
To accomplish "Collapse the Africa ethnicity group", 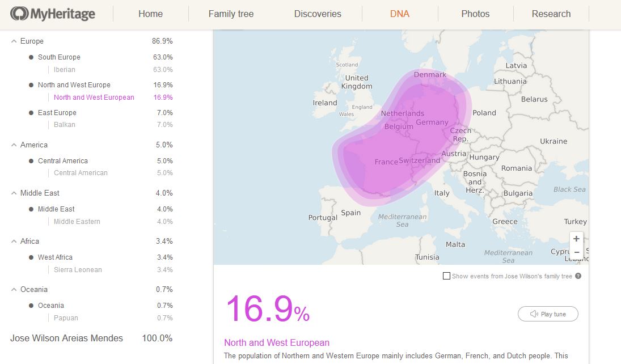I will 14,242.
